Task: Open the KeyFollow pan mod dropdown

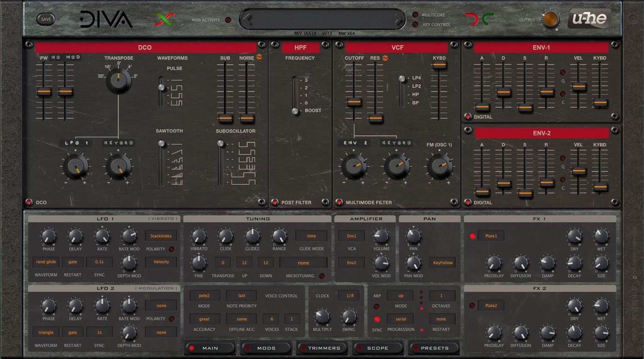Action: pyautogui.click(x=443, y=262)
